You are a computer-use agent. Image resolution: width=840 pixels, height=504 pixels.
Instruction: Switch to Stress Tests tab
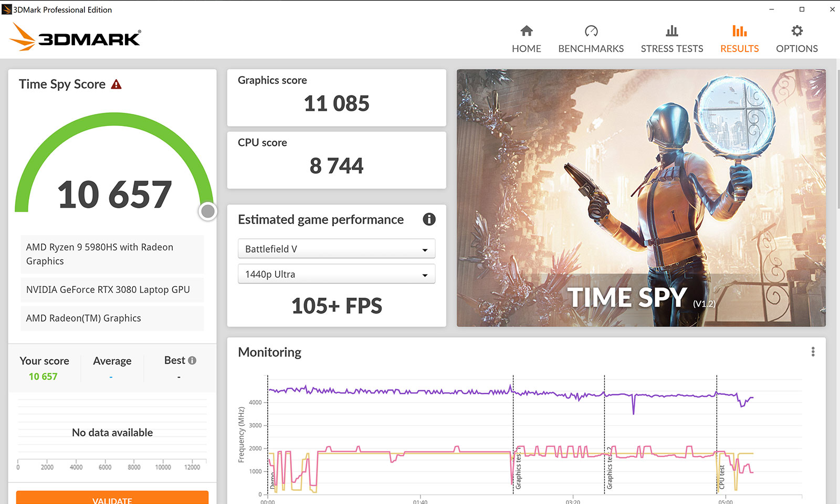pyautogui.click(x=671, y=39)
